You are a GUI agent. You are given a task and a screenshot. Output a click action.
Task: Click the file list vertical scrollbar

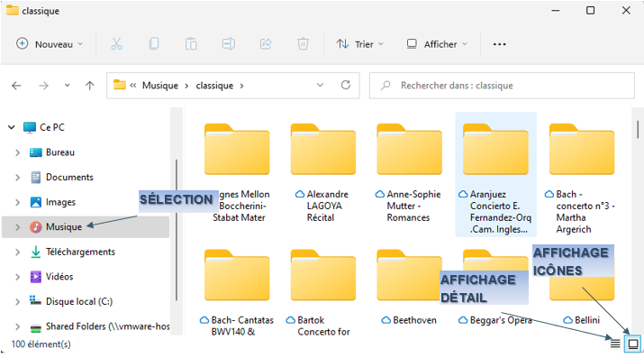[638, 130]
